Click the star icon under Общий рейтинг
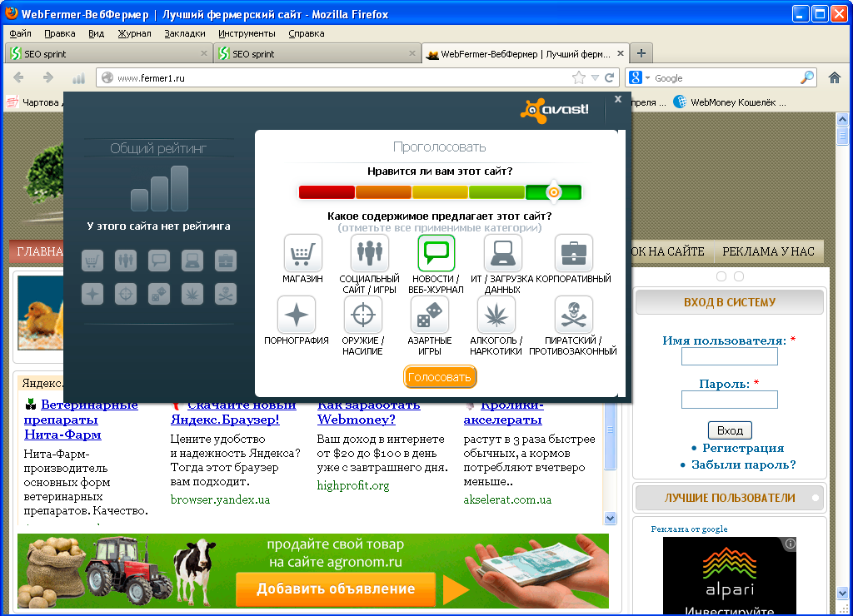Screen dimensions: 853x616 click(92, 294)
